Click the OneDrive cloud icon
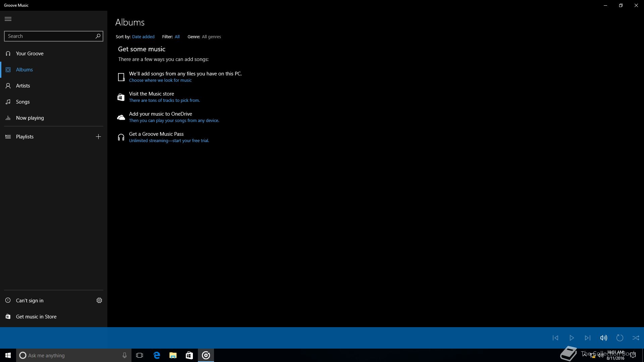This screenshot has height=362, width=644. pyautogui.click(x=121, y=117)
